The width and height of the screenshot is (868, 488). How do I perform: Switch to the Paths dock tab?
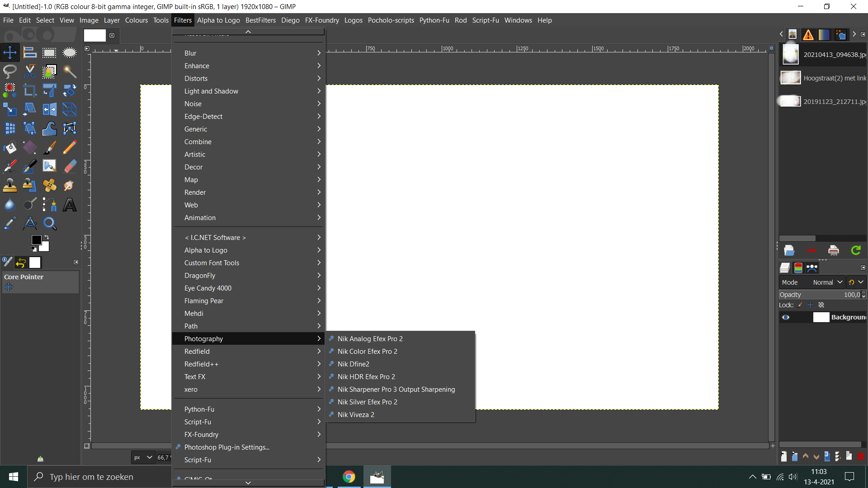812,268
